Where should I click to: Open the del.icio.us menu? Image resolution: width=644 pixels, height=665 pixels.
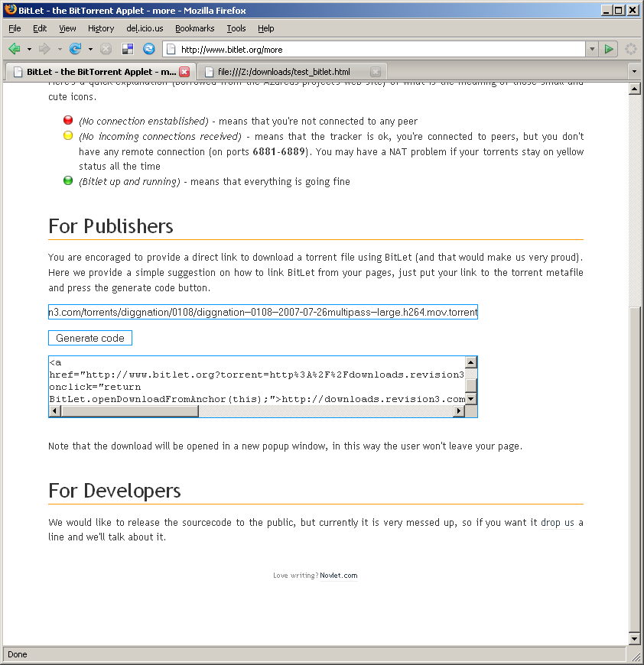pyautogui.click(x=145, y=28)
